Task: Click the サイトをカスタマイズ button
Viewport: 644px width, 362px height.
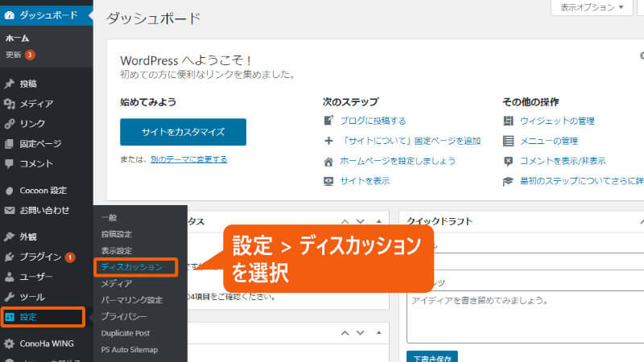Action: tap(184, 132)
